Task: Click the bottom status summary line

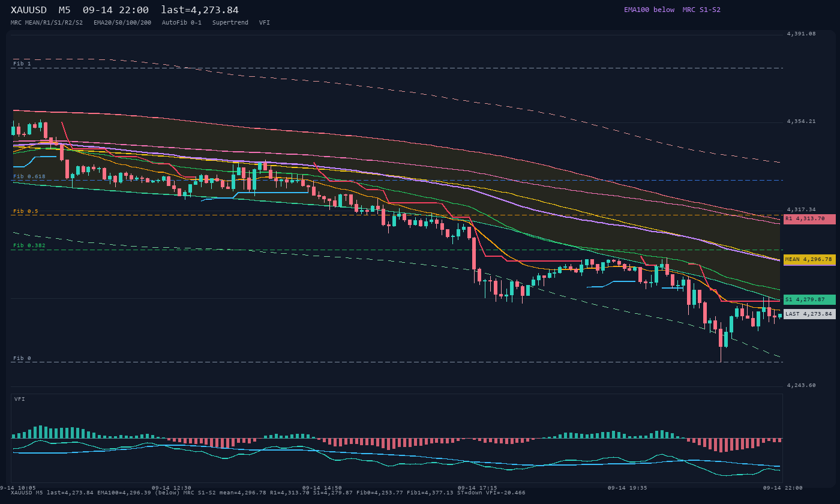Action: pyautogui.click(x=268, y=493)
